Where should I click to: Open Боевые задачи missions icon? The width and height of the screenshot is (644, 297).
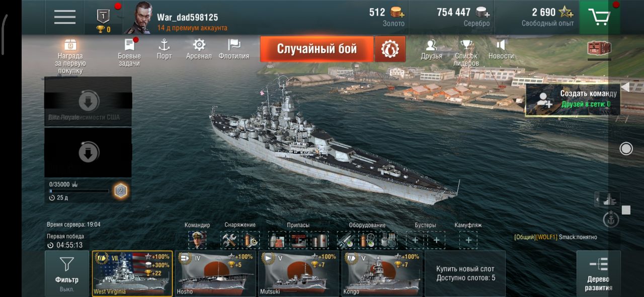pos(129,53)
